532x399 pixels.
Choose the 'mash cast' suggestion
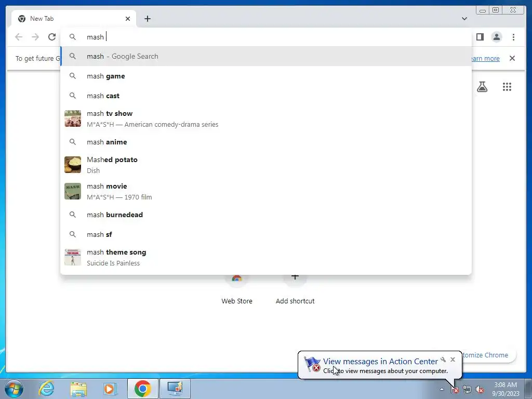pos(266,96)
